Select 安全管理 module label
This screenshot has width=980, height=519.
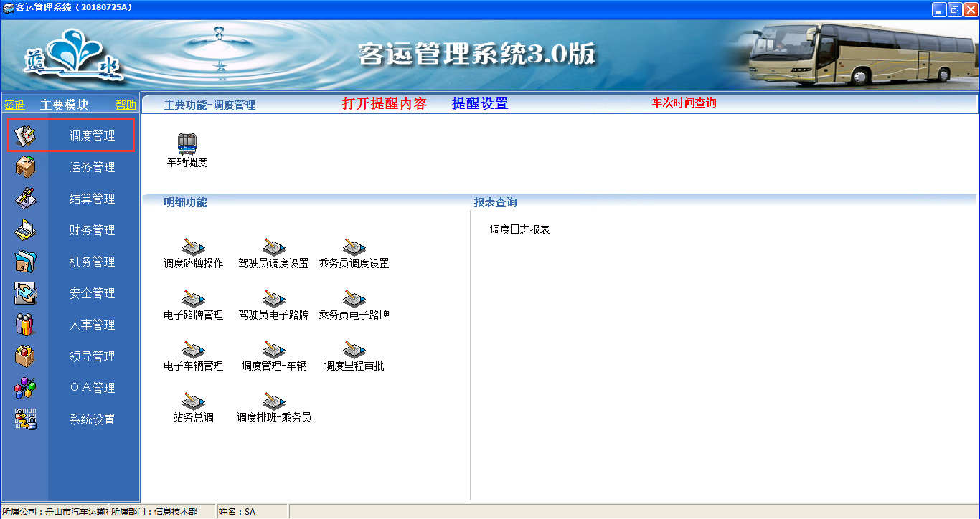tap(92, 293)
